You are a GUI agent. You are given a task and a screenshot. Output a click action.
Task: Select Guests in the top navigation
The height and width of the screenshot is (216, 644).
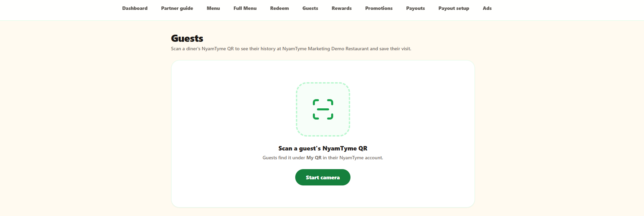[310, 8]
